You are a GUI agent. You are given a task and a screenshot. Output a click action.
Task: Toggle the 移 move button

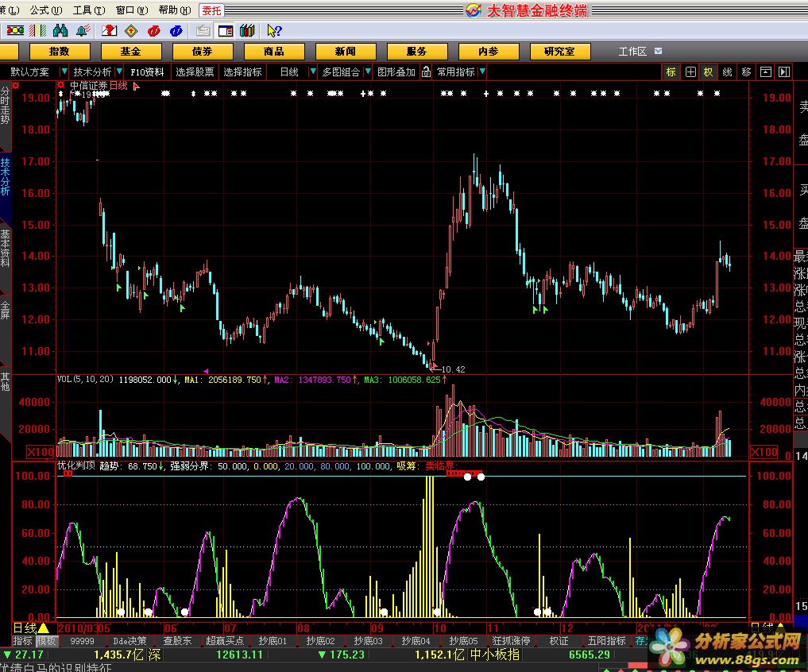[746, 72]
